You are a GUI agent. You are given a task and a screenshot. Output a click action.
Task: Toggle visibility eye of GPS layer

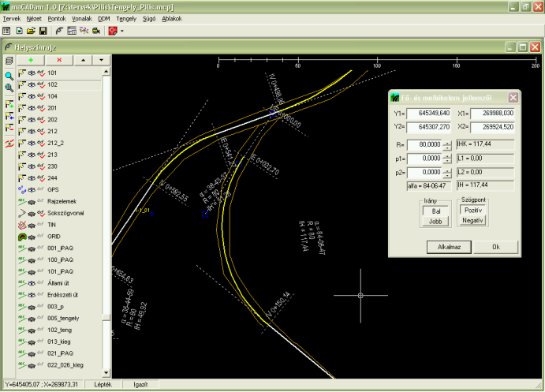[x=32, y=190]
